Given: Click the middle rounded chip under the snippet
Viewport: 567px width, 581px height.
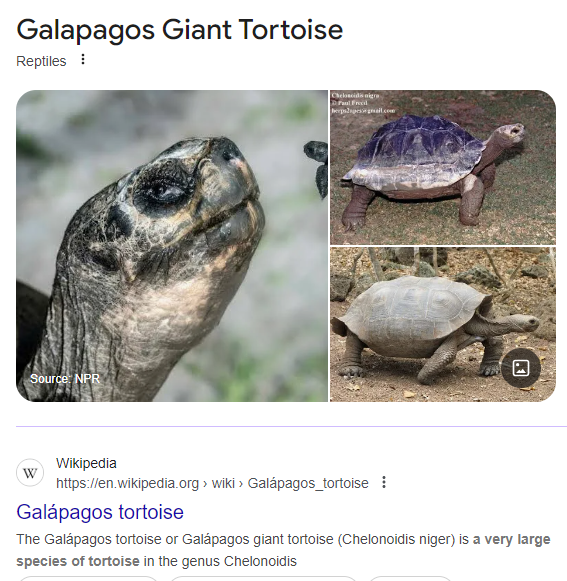Looking at the screenshot, I should point(263,578).
